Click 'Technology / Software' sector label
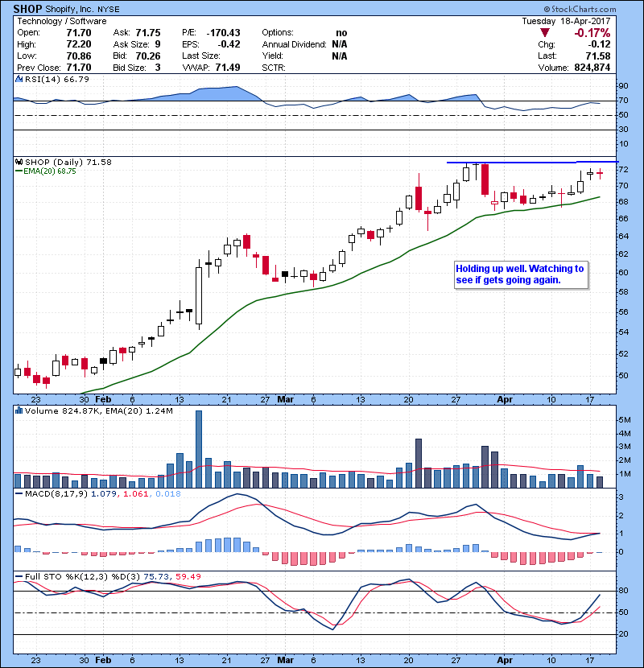Screen dimensions: 644x668 pyautogui.click(x=62, y=21)
